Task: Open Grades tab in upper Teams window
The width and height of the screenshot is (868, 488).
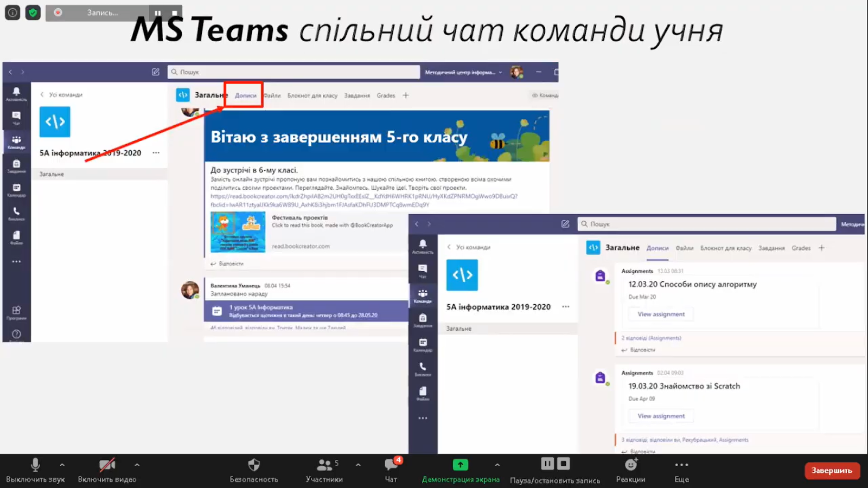Action: (386, 95)
